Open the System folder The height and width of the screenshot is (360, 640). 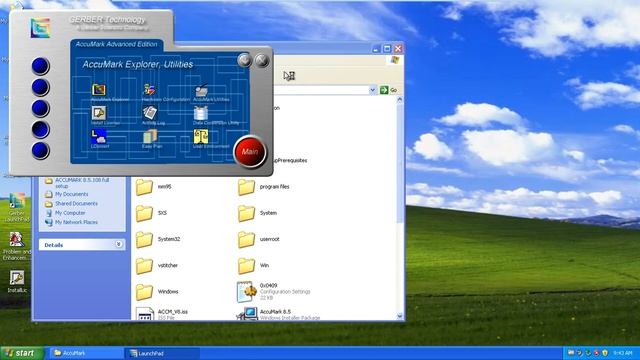tap(247, 213)
